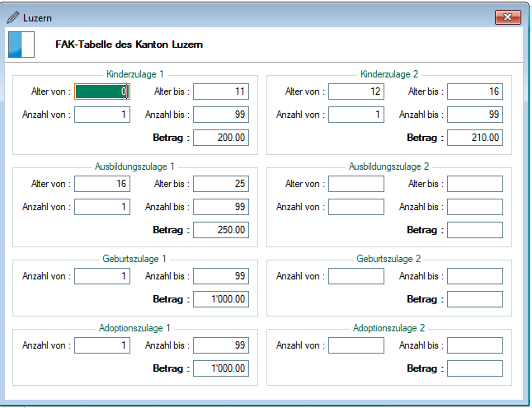Click Ausbildungszulage 2 Anzahl von field
The image size is (532, 408).
click(x=356, y=207)
